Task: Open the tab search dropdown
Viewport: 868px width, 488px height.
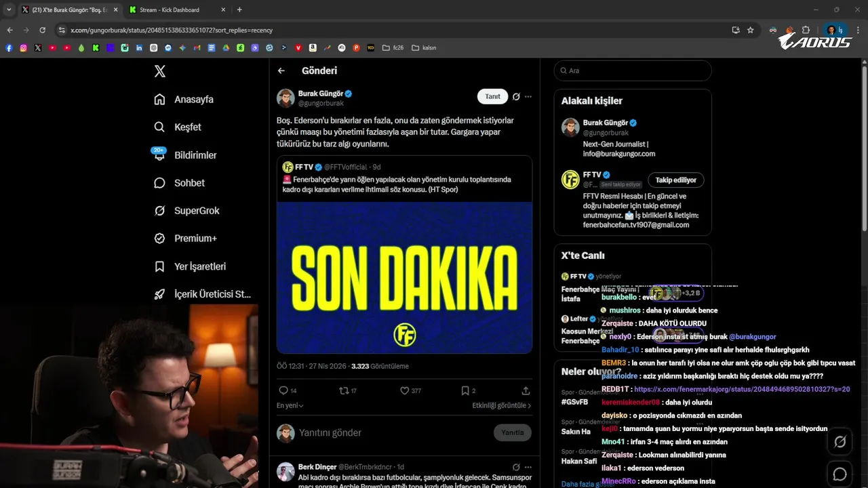Action: [x=8, y=9]
